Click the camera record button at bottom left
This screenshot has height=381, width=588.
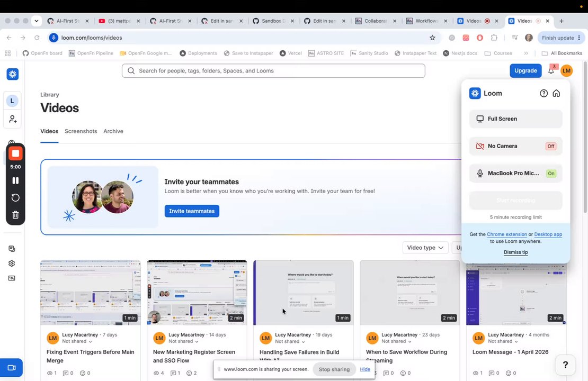[11, 368]
